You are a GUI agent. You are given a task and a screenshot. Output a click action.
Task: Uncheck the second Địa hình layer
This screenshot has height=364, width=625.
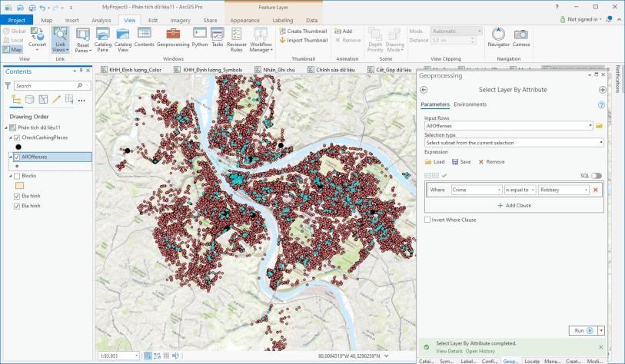pos(17,207)
